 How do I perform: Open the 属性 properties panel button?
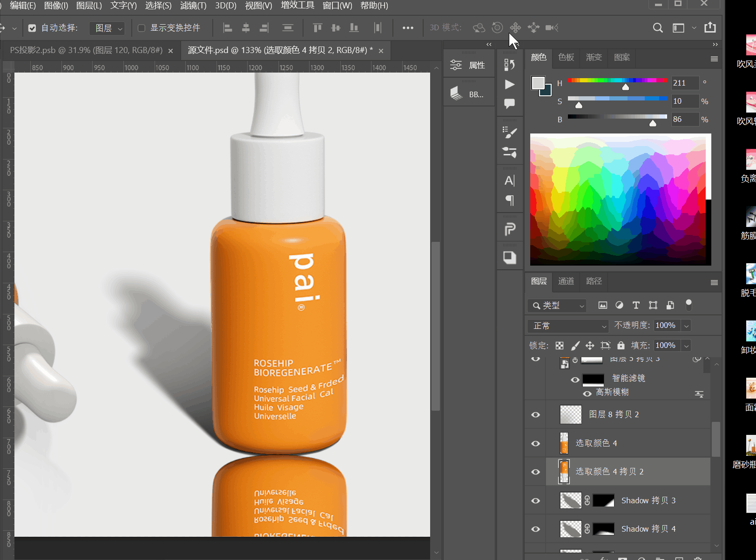tap(469, 65)
